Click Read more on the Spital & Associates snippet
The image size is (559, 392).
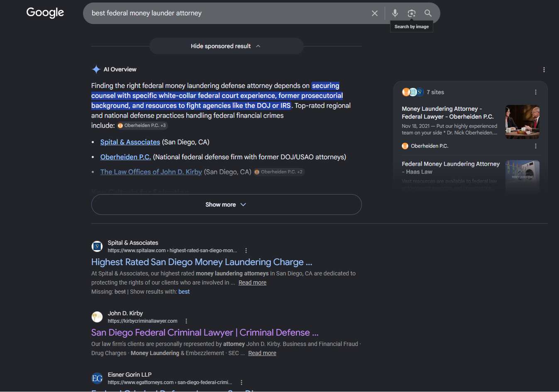[x=252, y=282]
